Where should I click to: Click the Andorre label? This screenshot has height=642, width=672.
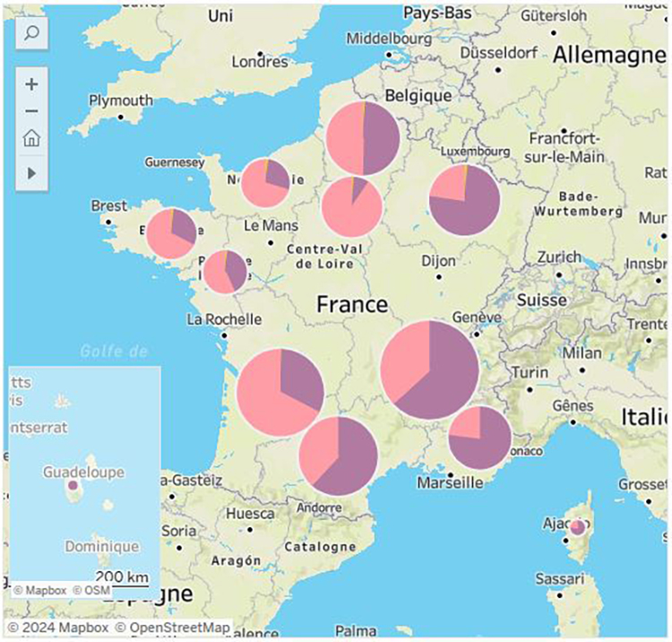click(319, 508)
